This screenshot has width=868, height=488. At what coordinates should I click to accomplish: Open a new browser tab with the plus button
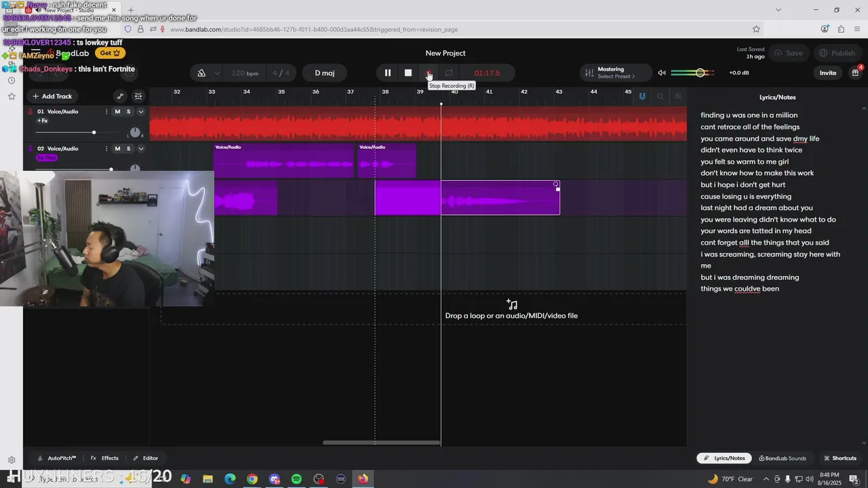pyautogui.click(x=131, y=10)
